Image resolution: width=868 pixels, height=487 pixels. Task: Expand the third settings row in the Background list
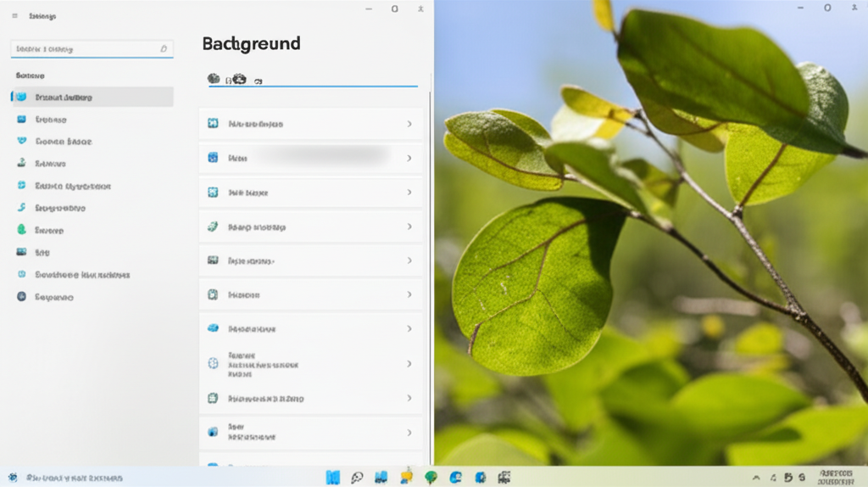(x=310, y=193)
